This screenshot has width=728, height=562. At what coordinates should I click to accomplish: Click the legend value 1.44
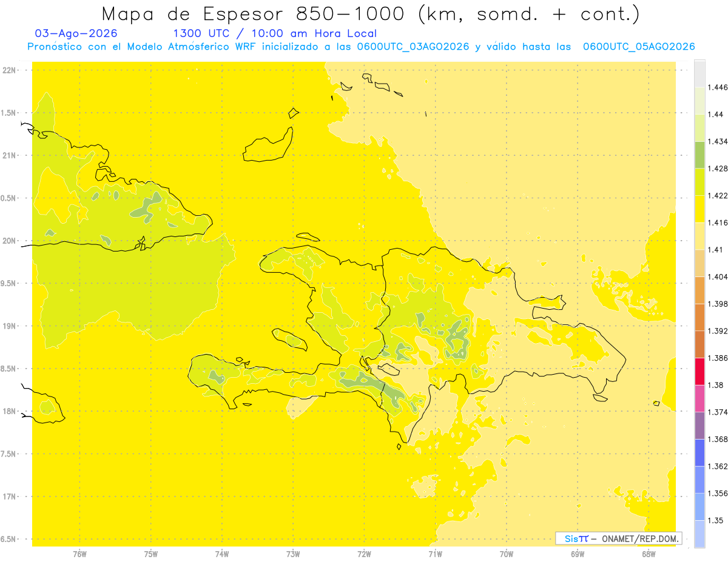[716, 115]
